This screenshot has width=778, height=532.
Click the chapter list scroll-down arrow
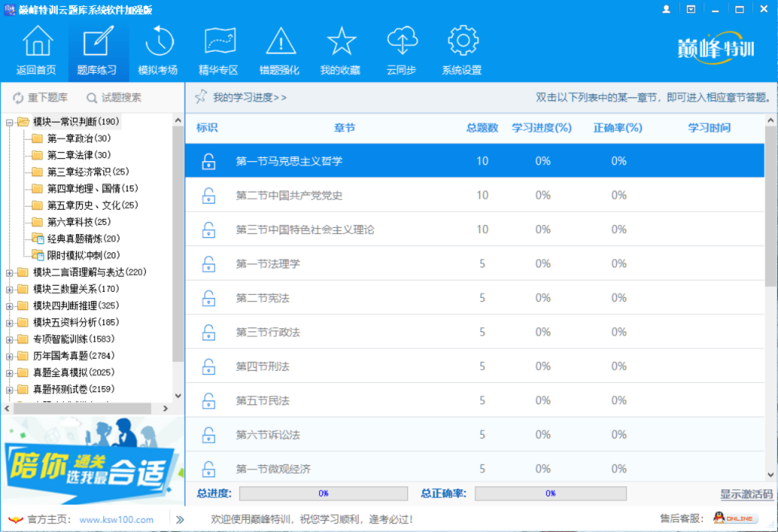click(770, 475)
